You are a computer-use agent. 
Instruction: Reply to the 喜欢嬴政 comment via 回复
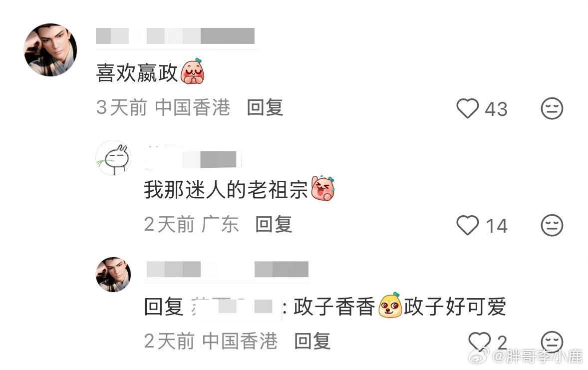(265, 108)
